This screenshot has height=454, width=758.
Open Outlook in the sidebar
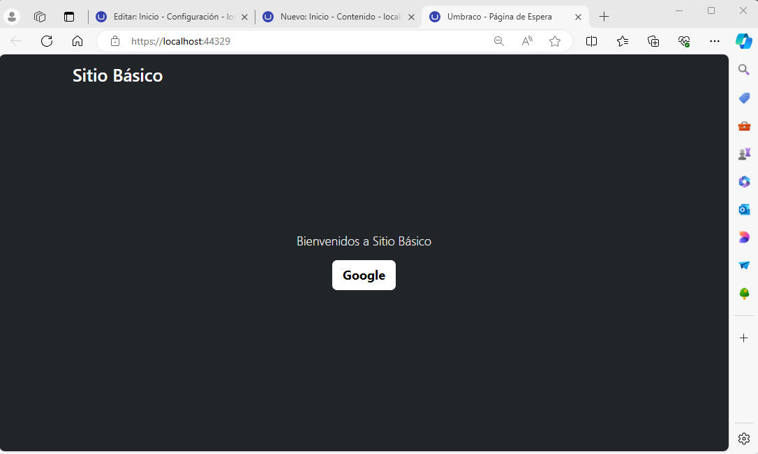pos(744,209)
